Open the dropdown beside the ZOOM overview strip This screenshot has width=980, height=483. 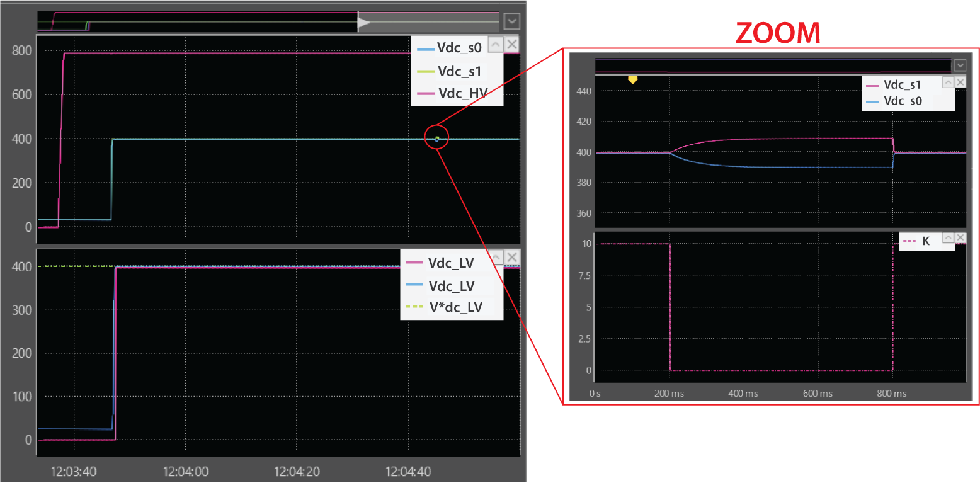click(960, 65)
